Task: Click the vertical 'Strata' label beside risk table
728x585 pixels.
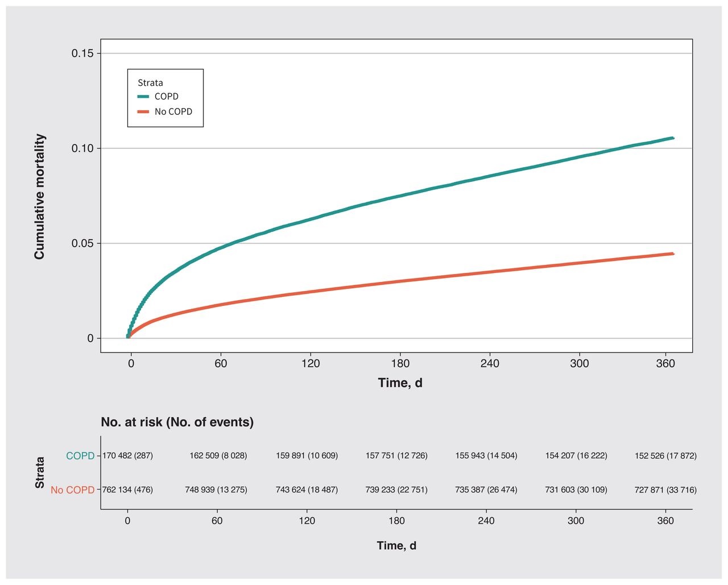Action: pyautogui.click(x=40, y=472)
